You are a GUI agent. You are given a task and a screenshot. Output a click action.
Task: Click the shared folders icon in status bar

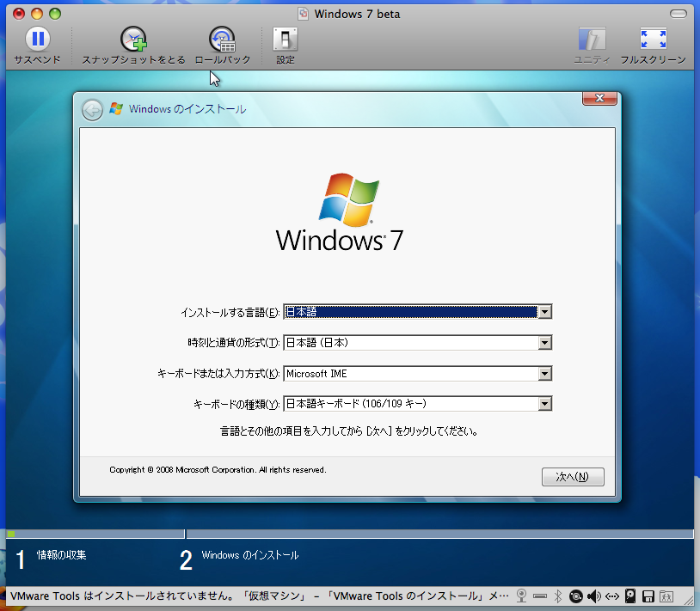coord(666,596)
